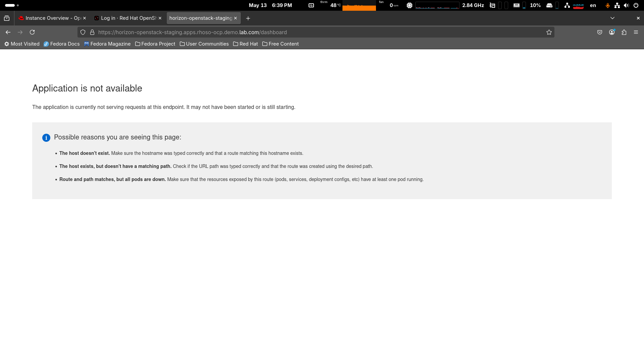Bookmark this page with star icon
The width and height of the screenshot is (644, 362).
tap(549, 32)
